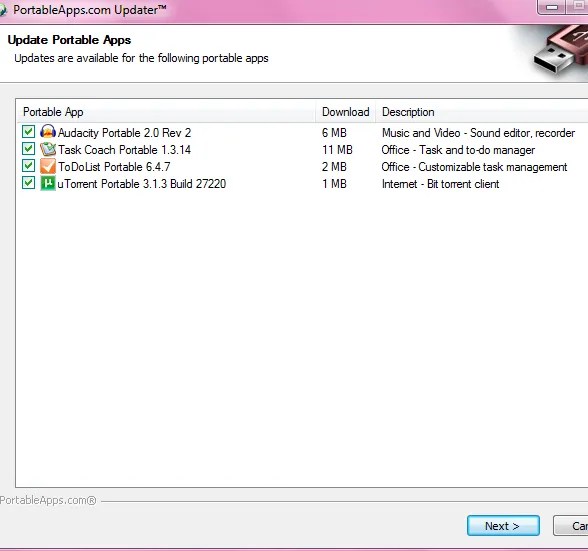Uncheck the uTorrent Portable checkbox
The height and width of the screenshot is (551, 588).
[28, 183]
